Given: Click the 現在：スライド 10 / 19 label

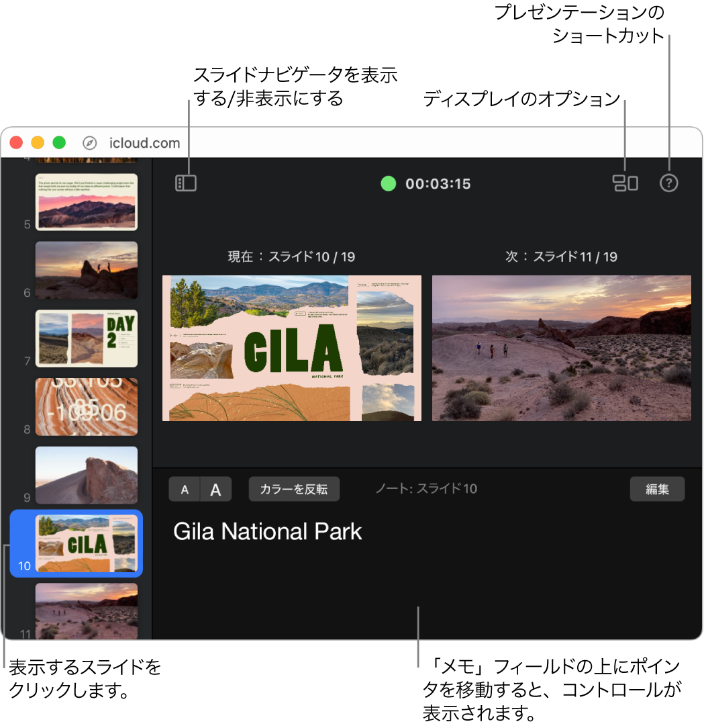Looking at the screenshot, I should tap(291, 257).
